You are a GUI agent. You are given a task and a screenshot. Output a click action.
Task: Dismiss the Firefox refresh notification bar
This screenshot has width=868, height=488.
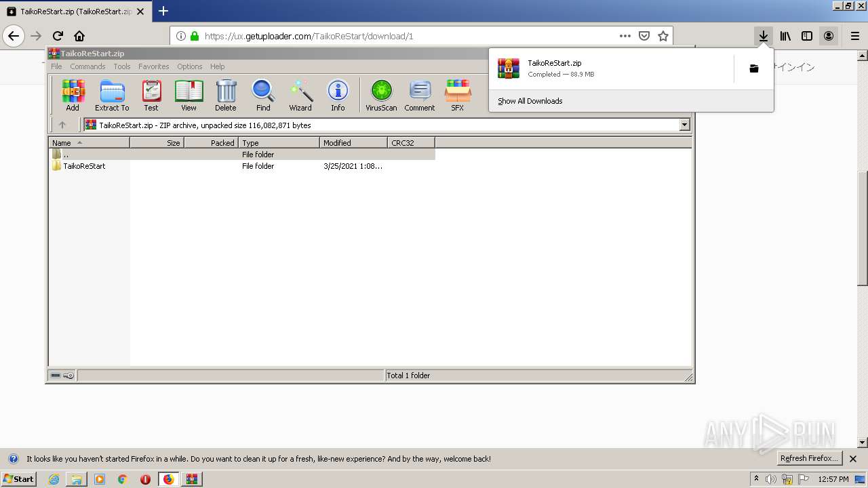(853, 459)
